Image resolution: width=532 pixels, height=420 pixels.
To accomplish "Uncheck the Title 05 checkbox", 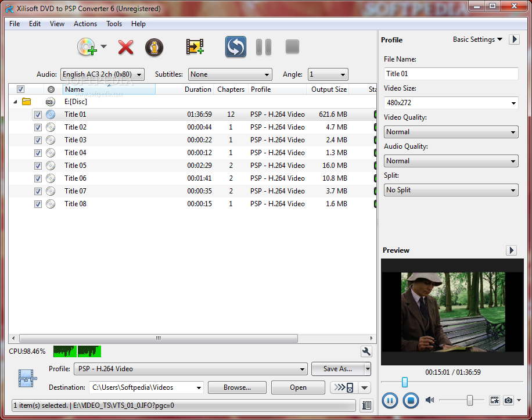I will [x=38, y=166].
